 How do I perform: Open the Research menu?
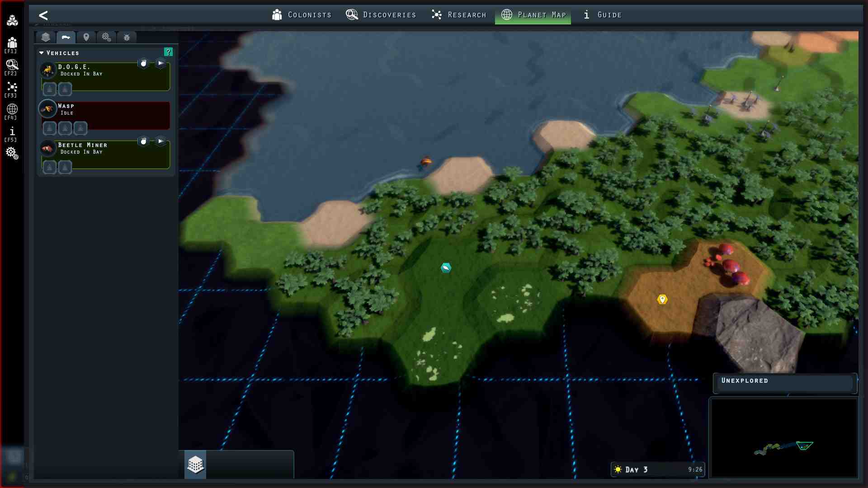point(458,15)
